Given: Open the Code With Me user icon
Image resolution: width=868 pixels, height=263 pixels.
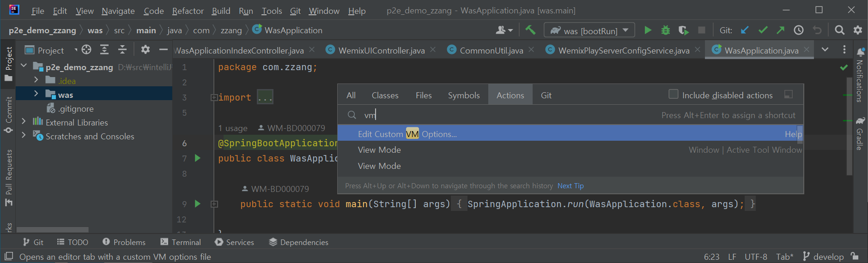Looking at the screenshot, I should [504, 30].
